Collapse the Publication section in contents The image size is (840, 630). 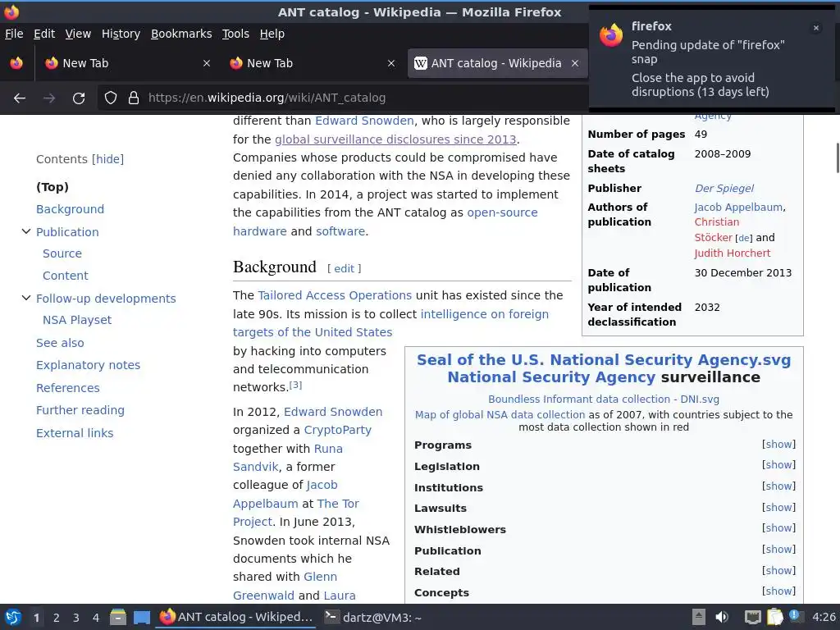pos(25,231)
